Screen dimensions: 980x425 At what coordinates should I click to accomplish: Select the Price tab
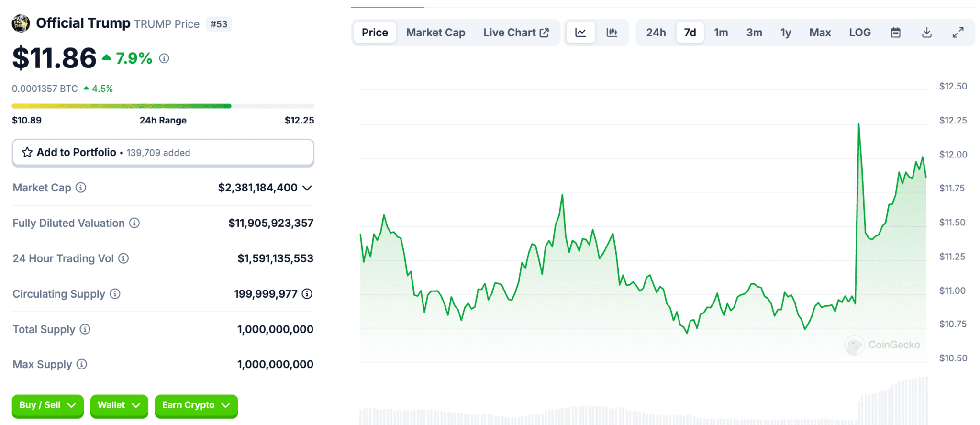coord(375,33)
